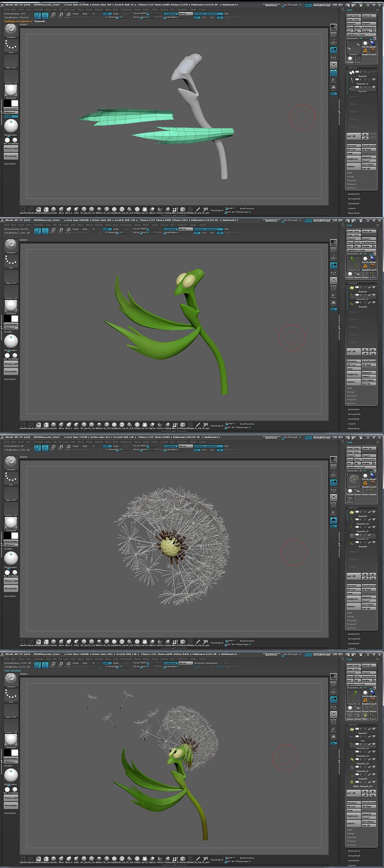The width and height of the screenshot is (384, 868).
Task: Select the SK_Pen brush on the green-plant window shelf
Action: [198, 424]
